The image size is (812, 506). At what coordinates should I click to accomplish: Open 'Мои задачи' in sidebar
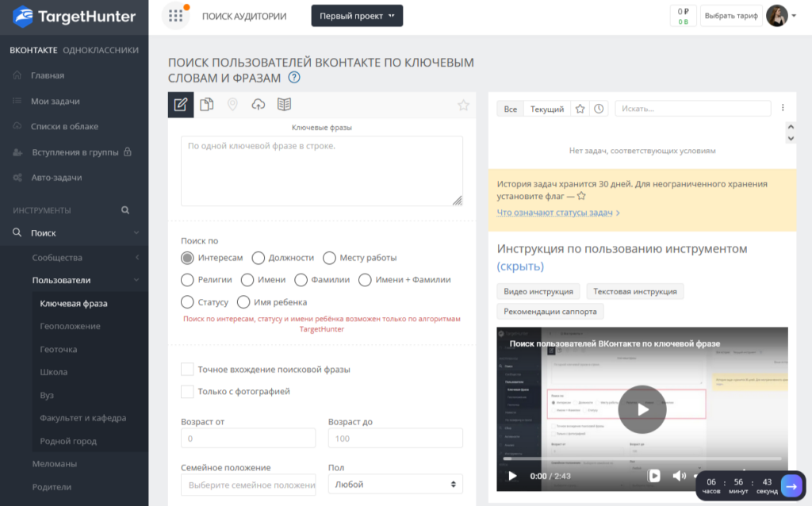point(55,102)
